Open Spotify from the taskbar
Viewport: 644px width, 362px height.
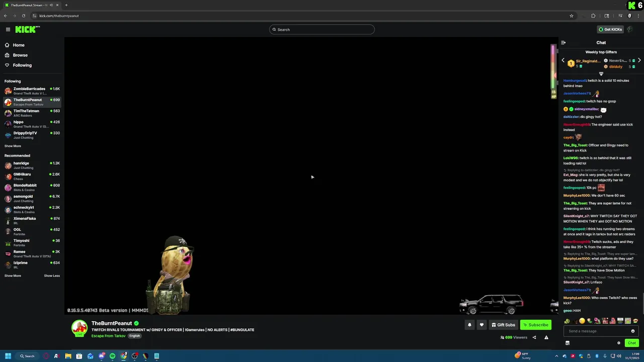[112, 356]
